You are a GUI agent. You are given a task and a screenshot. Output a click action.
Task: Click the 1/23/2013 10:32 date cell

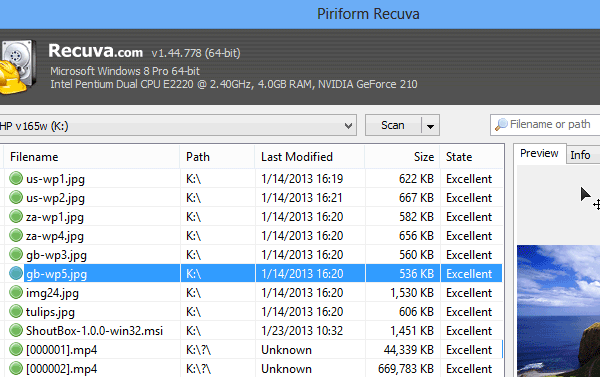(x=302, y=331)
